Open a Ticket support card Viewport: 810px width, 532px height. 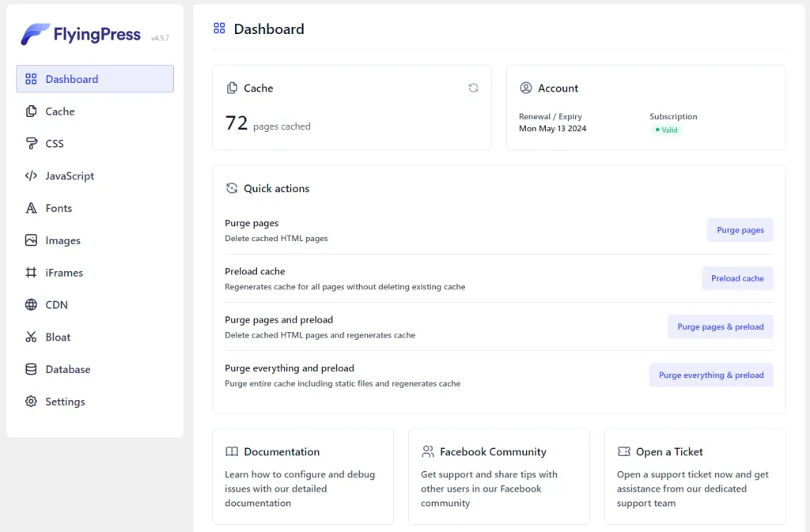coord(695,476)
